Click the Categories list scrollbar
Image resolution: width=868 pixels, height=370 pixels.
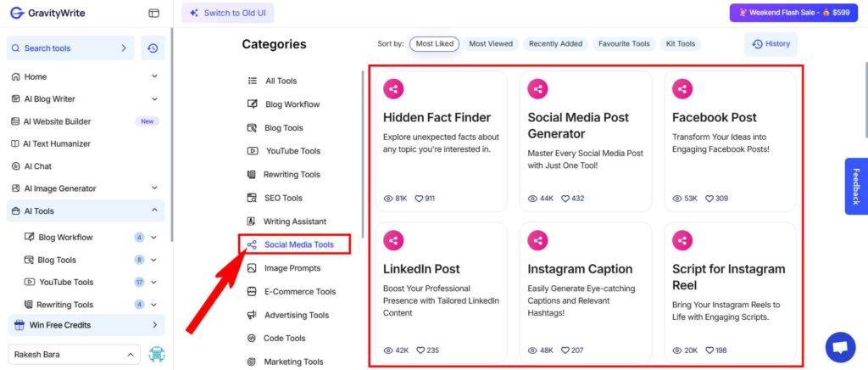point(363,154)
